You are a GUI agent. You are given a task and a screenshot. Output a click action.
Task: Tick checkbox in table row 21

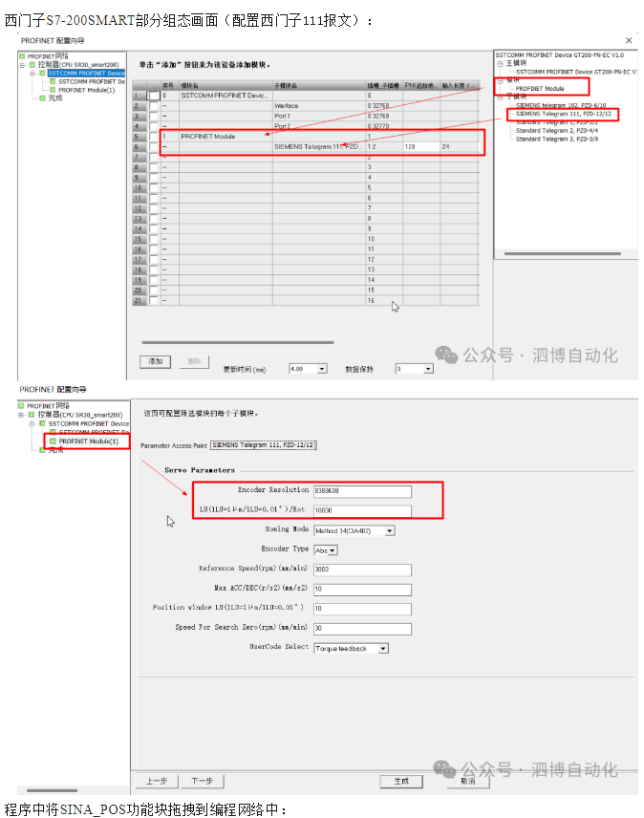click(x=153, y=300)
